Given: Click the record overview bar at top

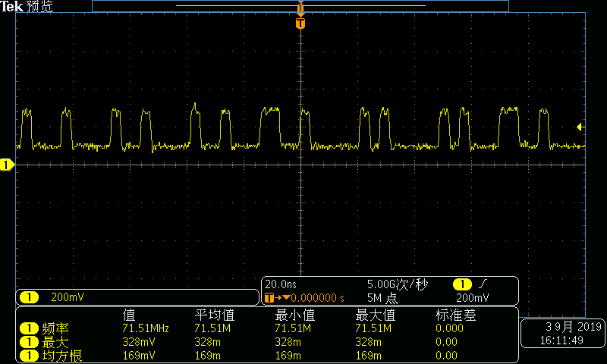Looking at the screenshot, I should (x=300, y=6).
